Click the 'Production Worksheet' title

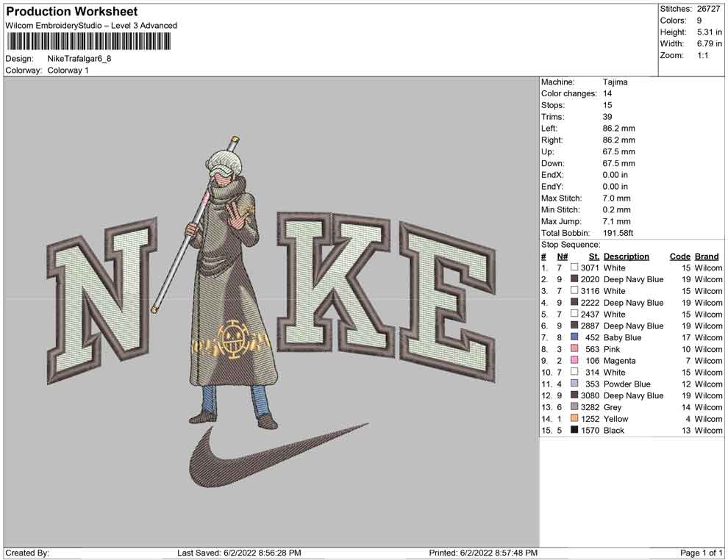click(x=72, y=12)
